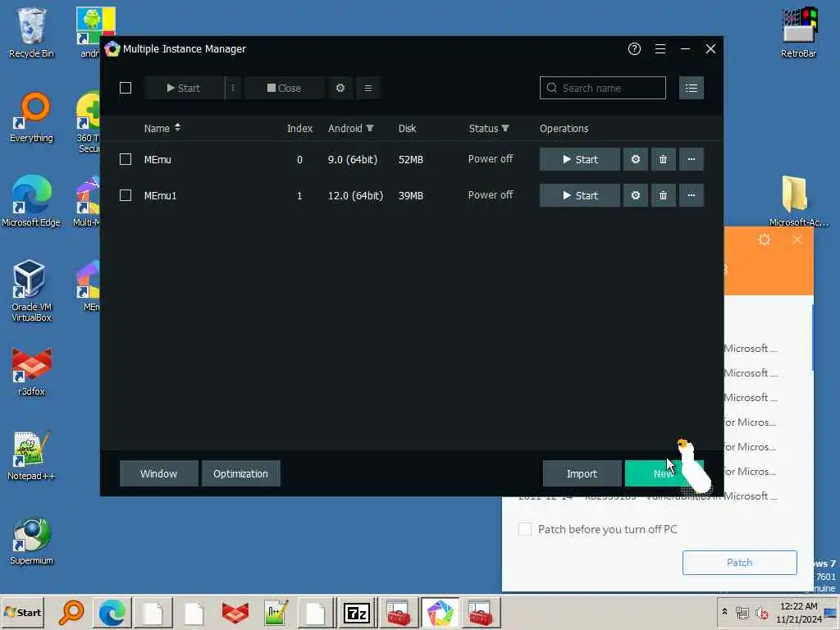The image size is (840, 630).
Task: Click the Window button
Action: click(158, 473)
